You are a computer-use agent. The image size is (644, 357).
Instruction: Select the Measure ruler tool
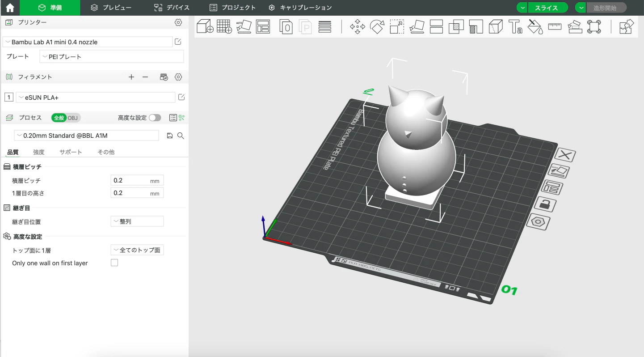pos(555,26)
